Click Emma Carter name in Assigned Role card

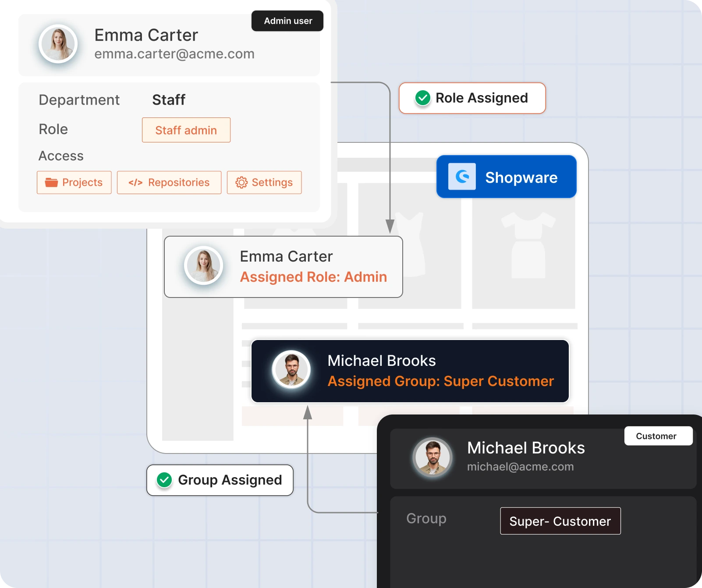coord(287,256)
